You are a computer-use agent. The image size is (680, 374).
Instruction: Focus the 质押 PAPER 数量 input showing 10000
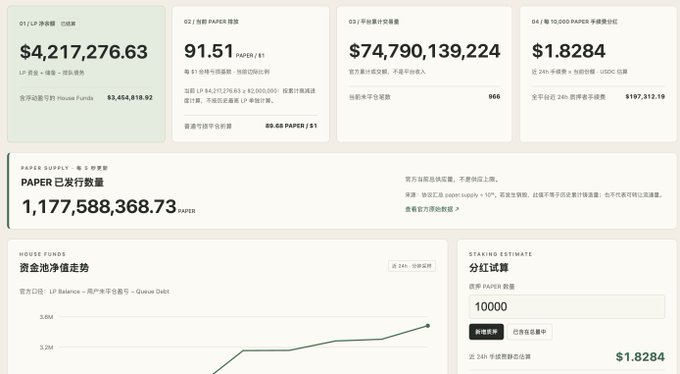pyautogui.click(x=567, y=307)
